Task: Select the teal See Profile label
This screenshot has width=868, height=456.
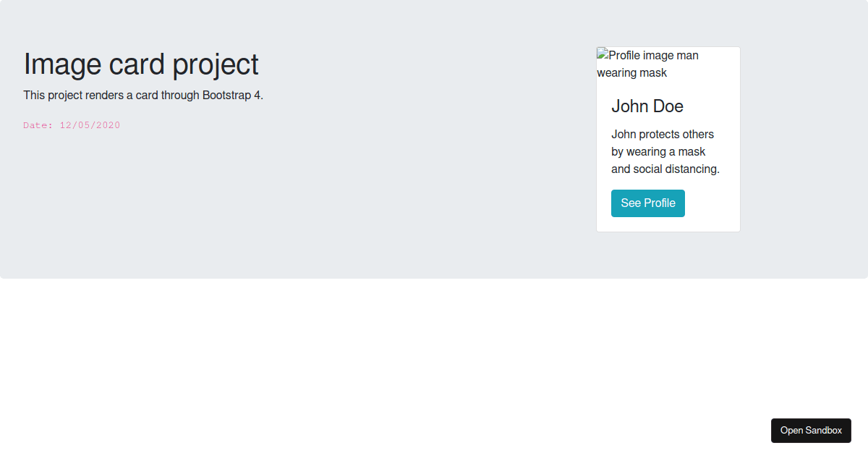Action: coord(647,203)
